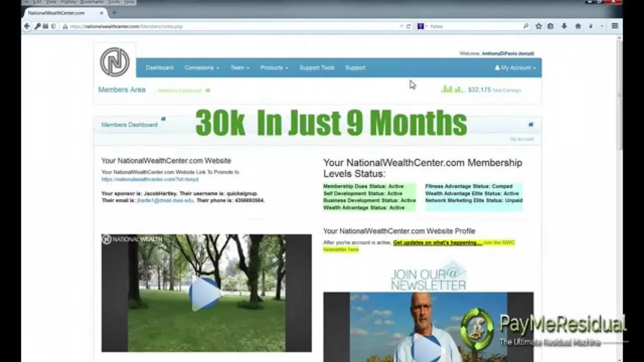
Task: Click the website promote link URL
Action: pyautogui.click(x=150, y=179)
